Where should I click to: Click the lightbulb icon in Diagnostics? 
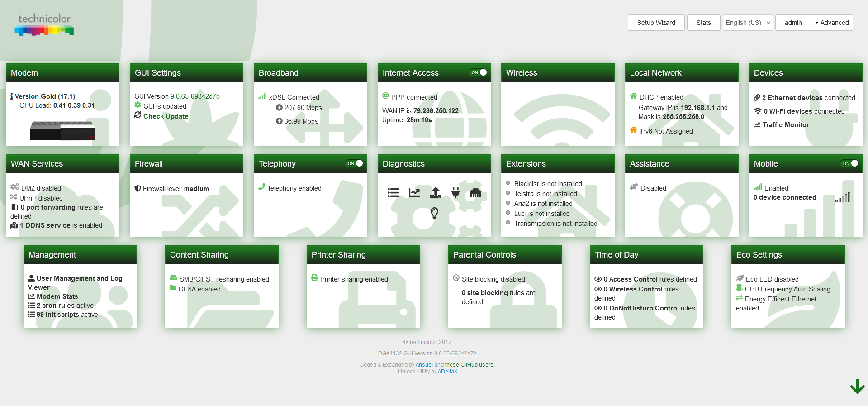tap(434, 213)
